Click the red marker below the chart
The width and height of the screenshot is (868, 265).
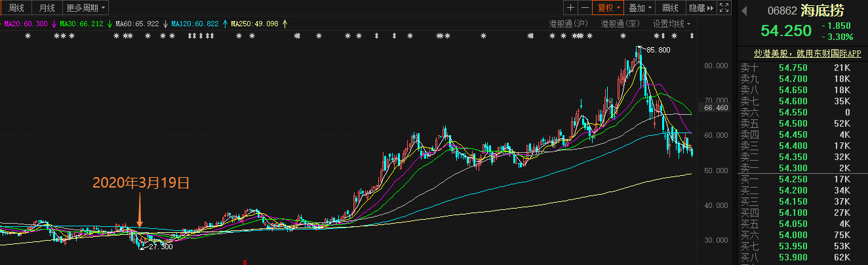(x=244, y=262)
